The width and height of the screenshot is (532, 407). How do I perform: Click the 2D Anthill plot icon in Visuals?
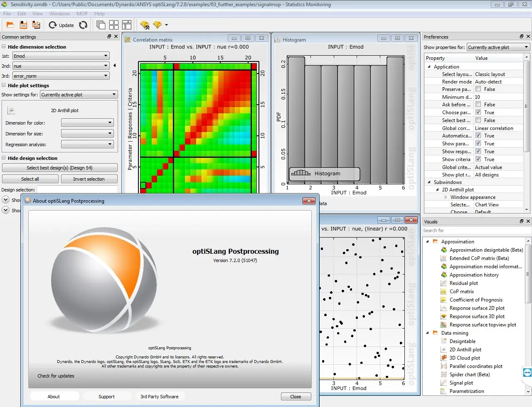444,350
